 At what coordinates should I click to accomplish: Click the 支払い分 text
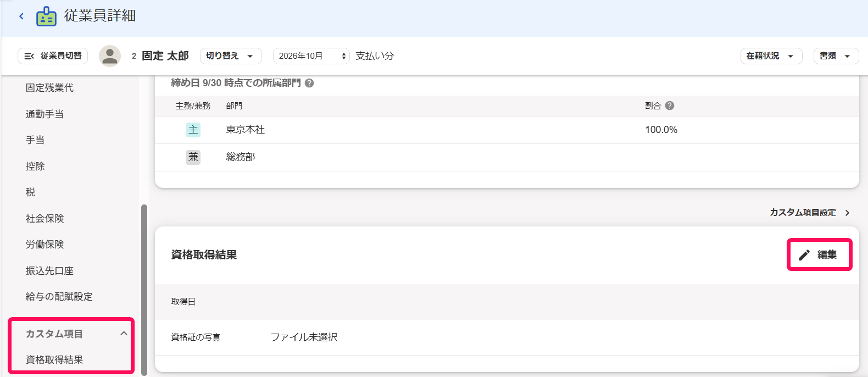(x=375, y=56)
